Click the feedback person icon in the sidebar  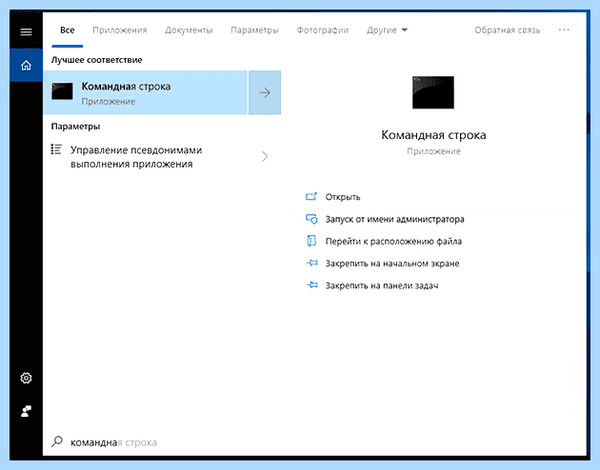pyautogui.click(x=26, y=411)
